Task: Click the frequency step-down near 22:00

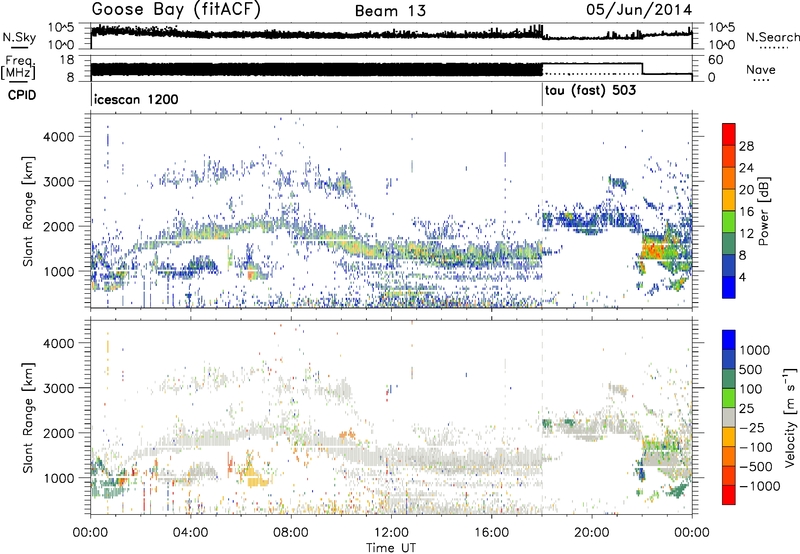Action: [642, 69]
